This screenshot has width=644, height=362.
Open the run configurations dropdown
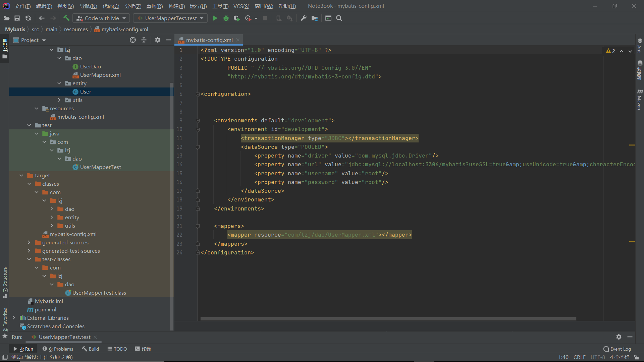200,18
